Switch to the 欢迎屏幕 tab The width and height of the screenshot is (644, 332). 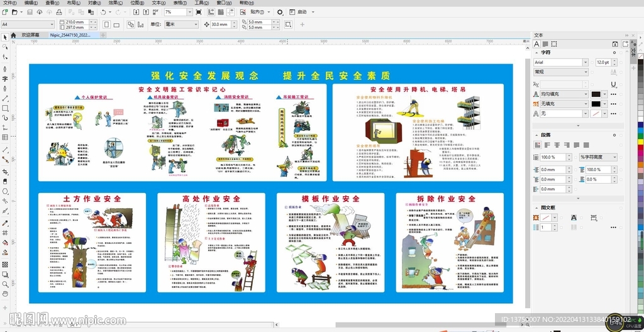click(30, 35)
